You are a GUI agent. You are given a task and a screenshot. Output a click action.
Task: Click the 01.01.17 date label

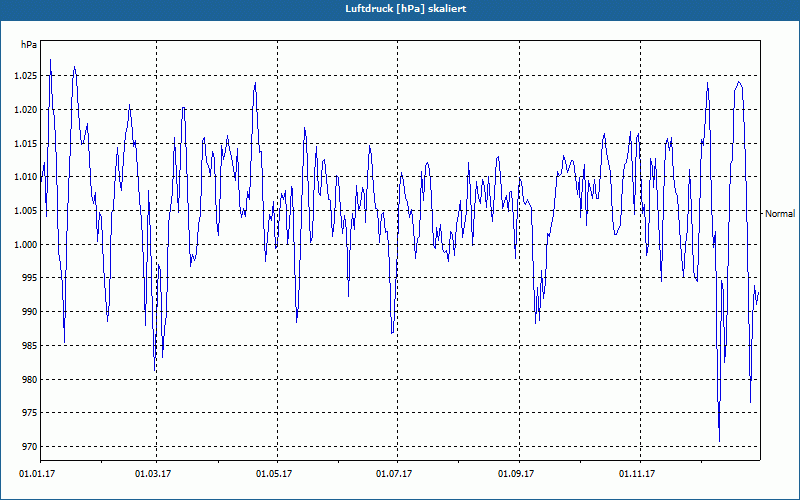(x=37, y=474)
